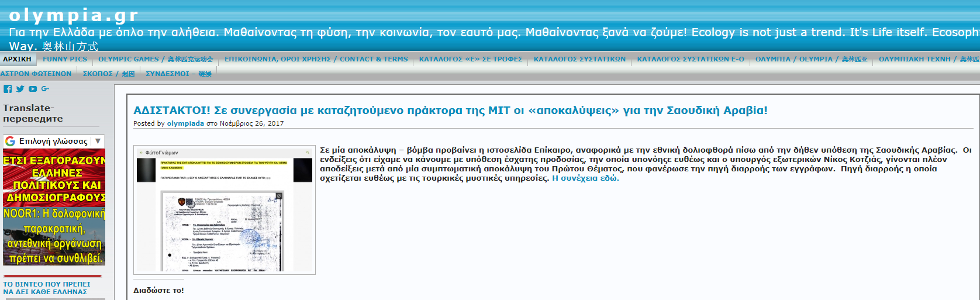This screenshot has height=300, width=980.
Task: Open the red ΕΤΣΙ ΕΞΑΓΟΡΑΖΟΥΝ sidebar banner
Action: 54,177
